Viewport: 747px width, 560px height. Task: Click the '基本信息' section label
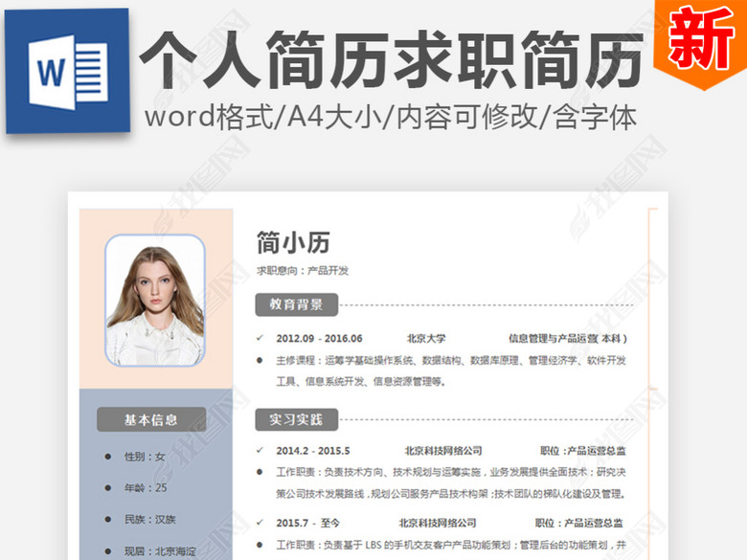151,419
